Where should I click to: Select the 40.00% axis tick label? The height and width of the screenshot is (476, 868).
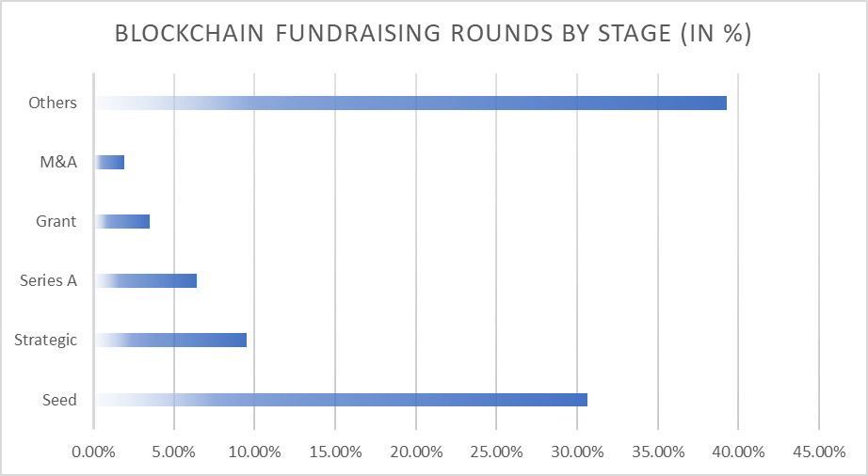[737, 452]
